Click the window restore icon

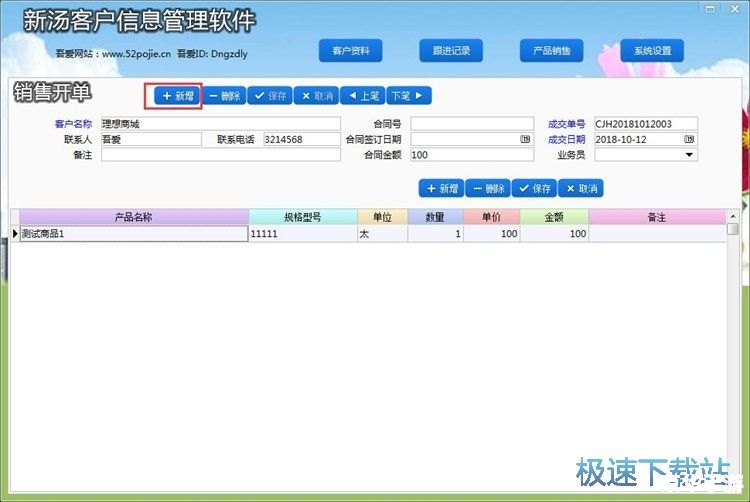[710, 9]
